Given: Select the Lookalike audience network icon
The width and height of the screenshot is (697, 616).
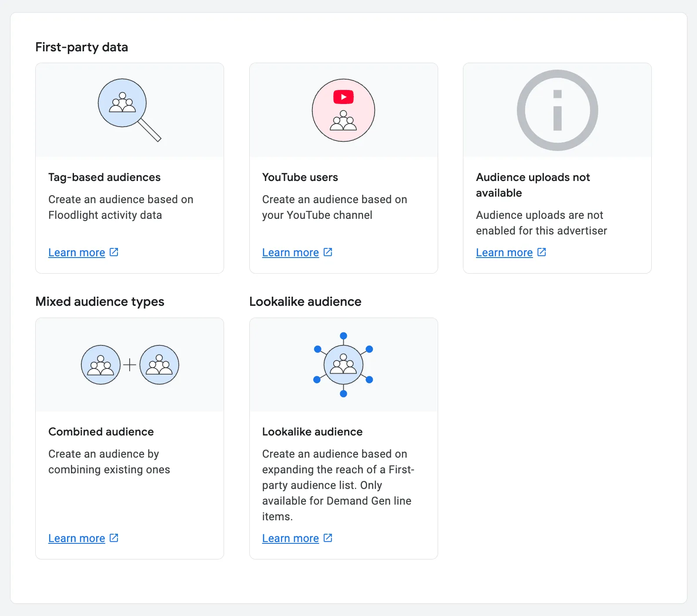Looking at the screenshot, I should point(343,365).
